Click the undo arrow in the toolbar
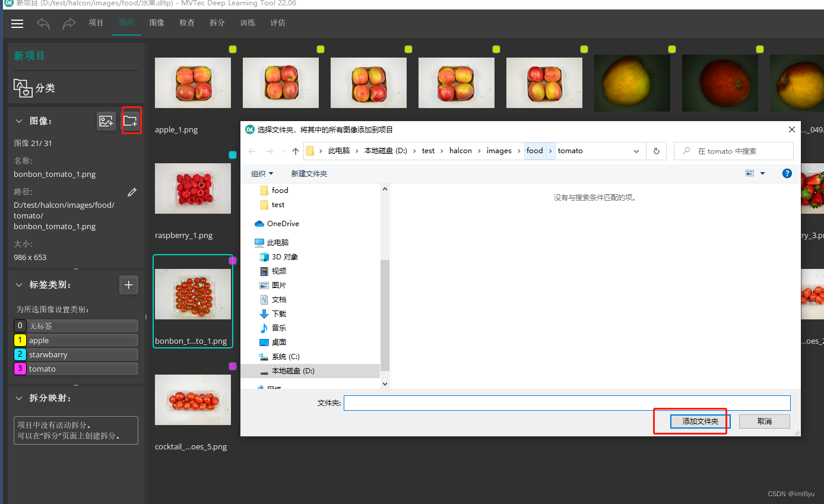824x504 pixels. [x=42, y=24]
